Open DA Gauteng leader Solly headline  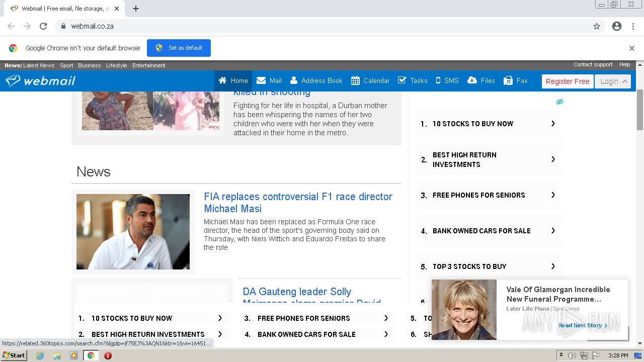312,297
